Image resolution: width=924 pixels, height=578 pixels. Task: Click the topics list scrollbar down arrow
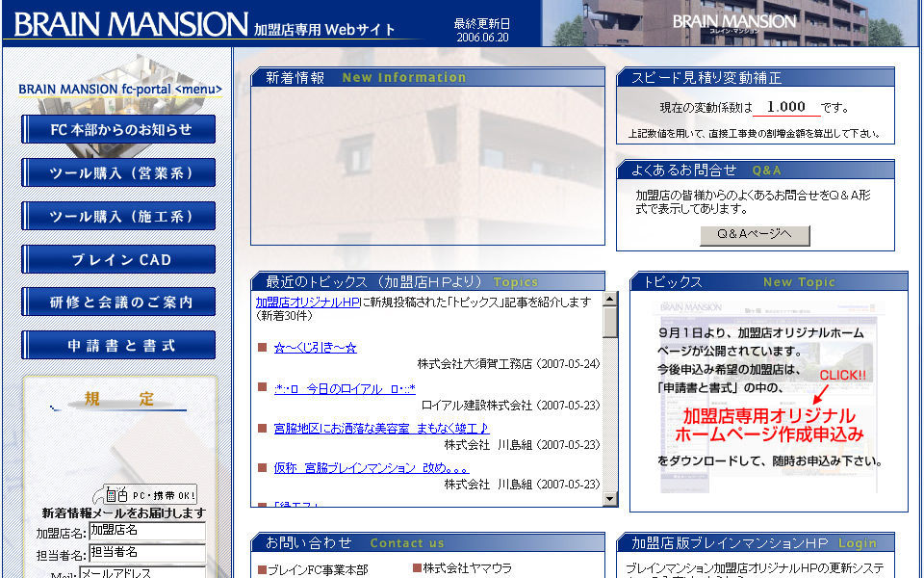(x=610, y=499)
